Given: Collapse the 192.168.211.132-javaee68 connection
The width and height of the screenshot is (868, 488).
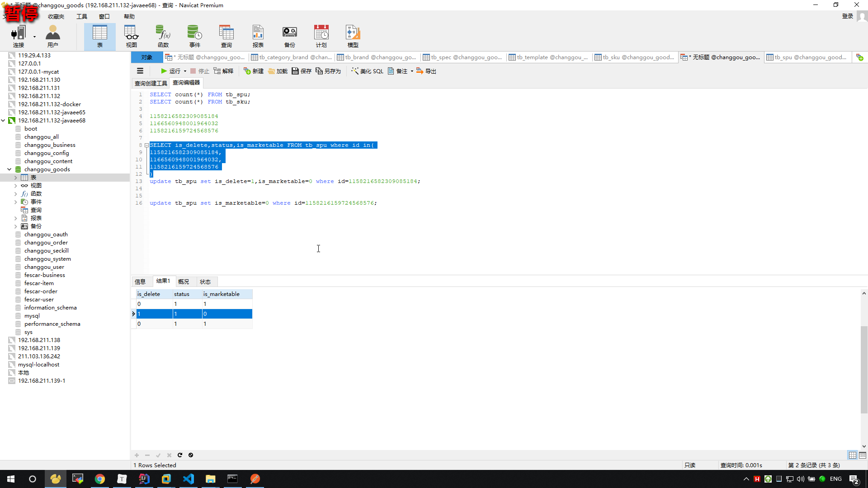Looking at the screenshot, I should 3,121.
